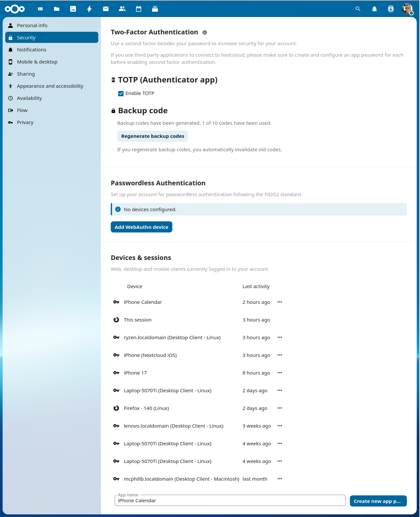
Task: Select the Security settings section
Action: coord(52,37)
